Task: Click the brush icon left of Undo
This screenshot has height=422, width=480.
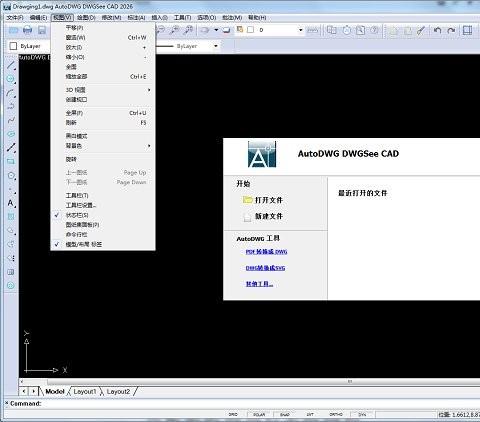Action: (x=421, y=30)
